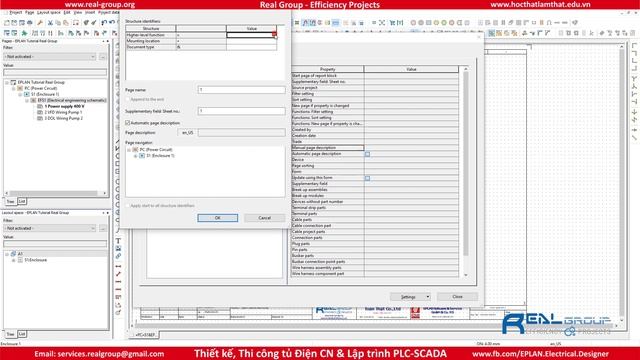Select the =PC+S1&EF page tab

coord(145,335)
